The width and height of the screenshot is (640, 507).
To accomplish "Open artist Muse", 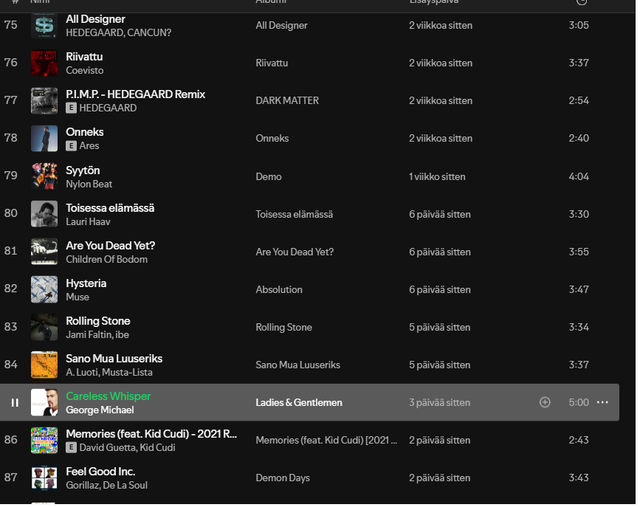I will (77, 297).
